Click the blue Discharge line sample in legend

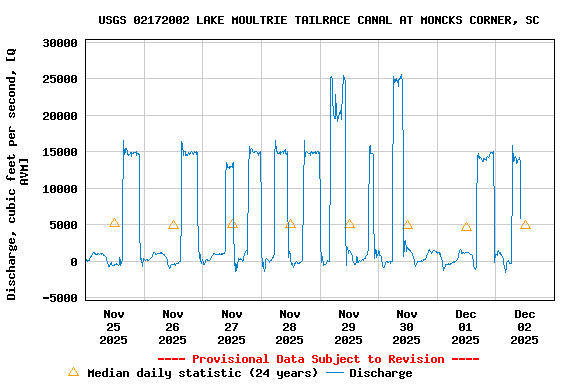tap(335, 373)
